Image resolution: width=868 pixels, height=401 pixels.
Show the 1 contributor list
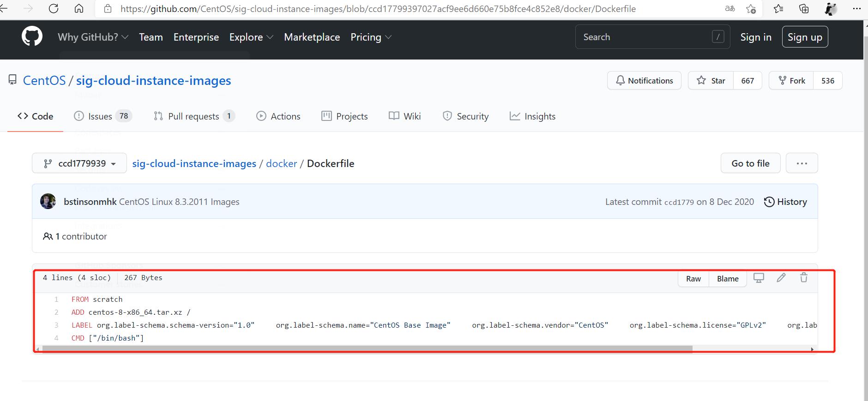click(75, 236)
